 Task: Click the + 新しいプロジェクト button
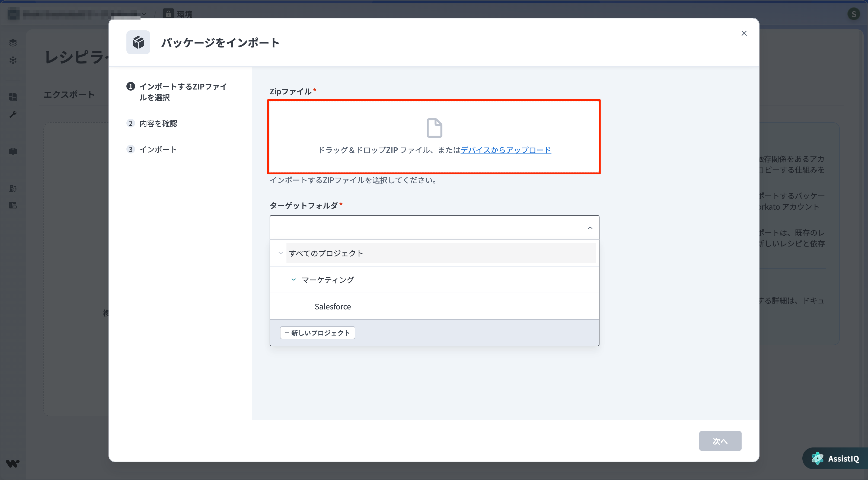pyautogui.click(x=317, y=333)
